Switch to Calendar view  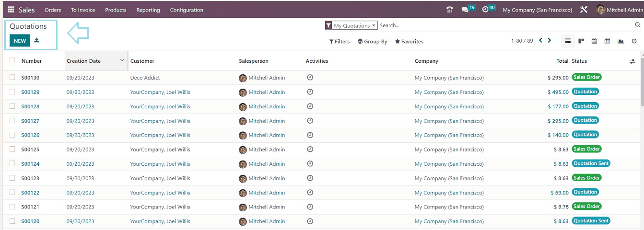pos(594,41)
